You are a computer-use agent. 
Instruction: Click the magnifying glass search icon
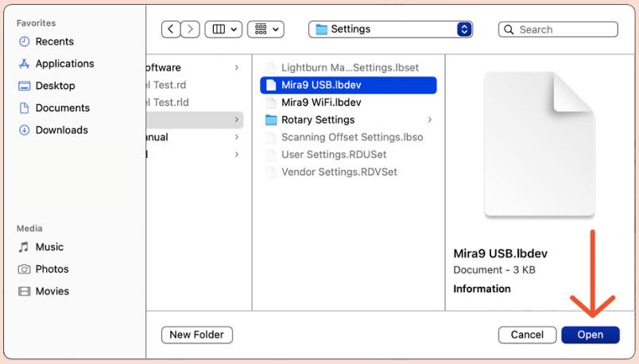[509, 29]
